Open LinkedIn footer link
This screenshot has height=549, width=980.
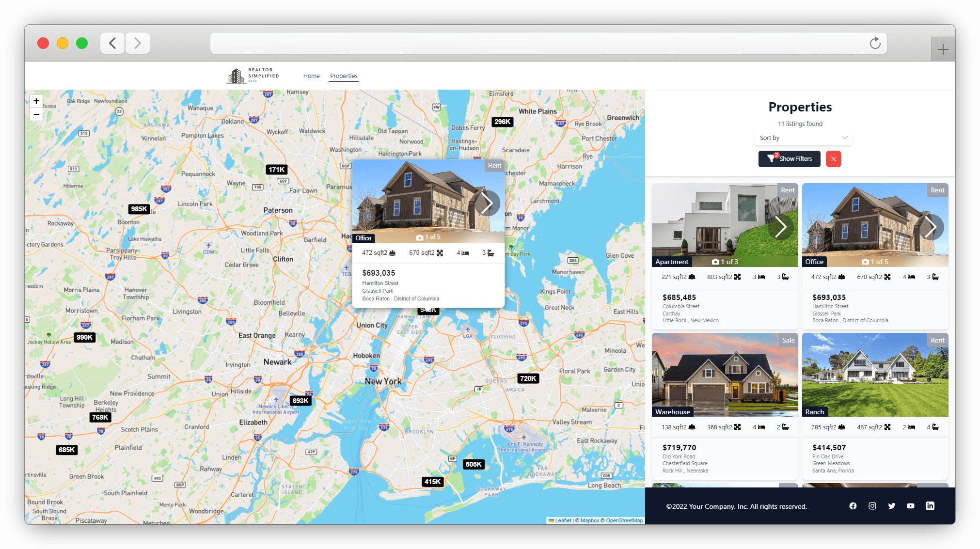[930, 506]
